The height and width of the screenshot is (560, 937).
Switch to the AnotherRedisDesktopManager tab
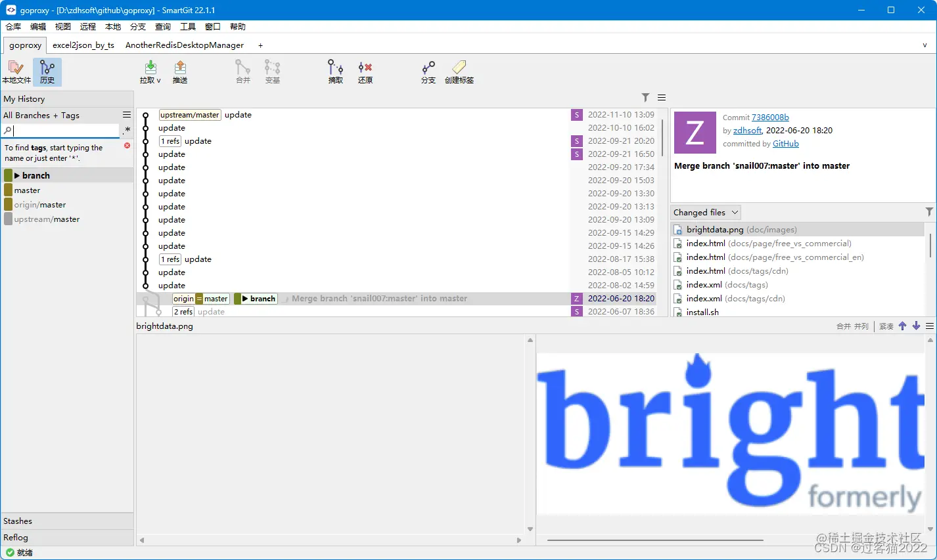185,45
